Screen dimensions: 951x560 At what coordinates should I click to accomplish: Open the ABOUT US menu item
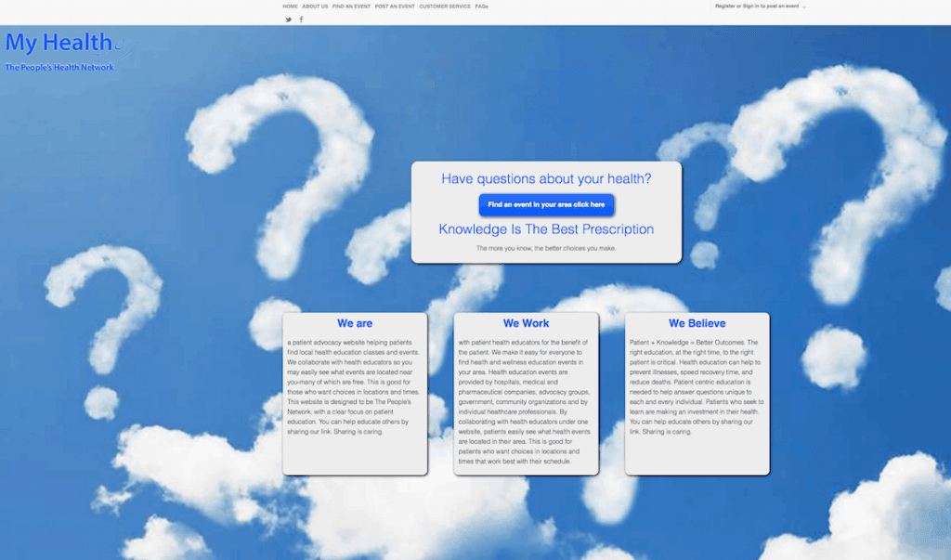click(315, 7)
